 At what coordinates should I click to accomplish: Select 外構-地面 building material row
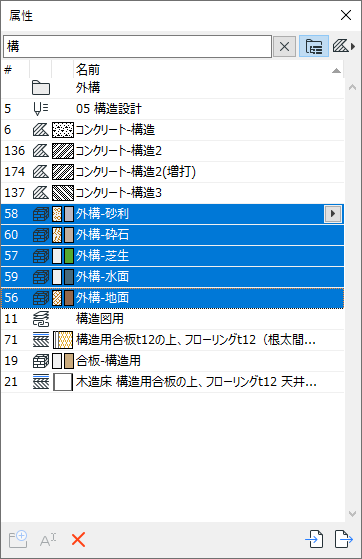pyautogui.click(x=173, y=298)
